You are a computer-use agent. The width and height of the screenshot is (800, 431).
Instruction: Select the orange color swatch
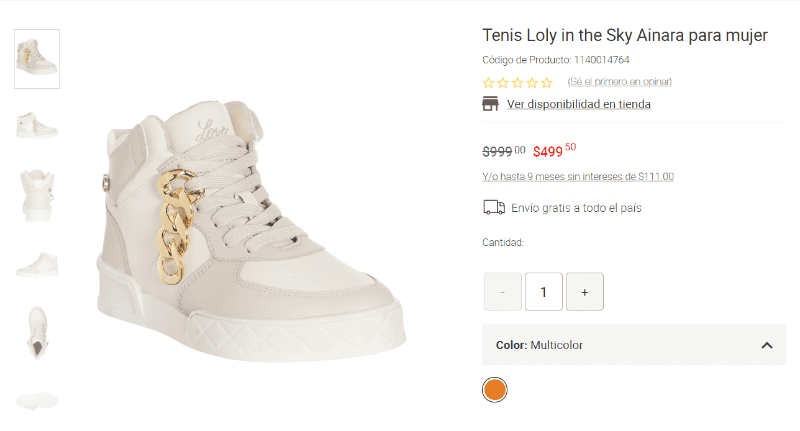(x=494, y=389)
